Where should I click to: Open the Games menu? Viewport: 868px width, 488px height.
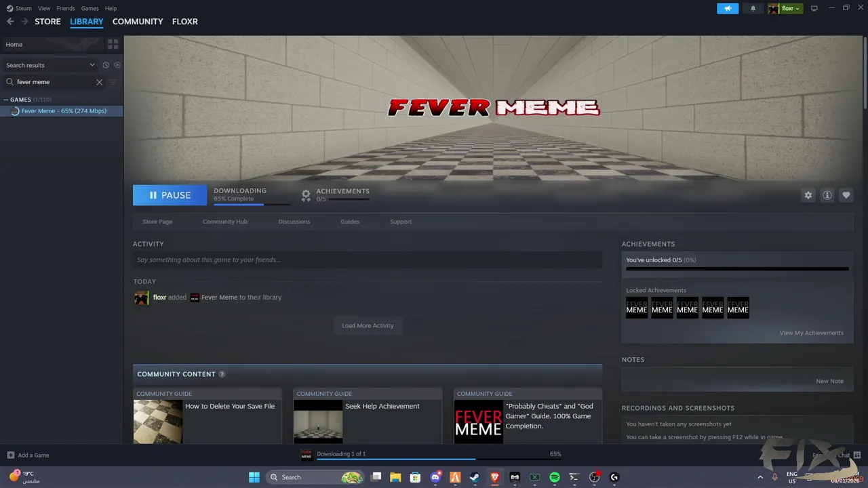pyautogui.click(x=90, y=8)
